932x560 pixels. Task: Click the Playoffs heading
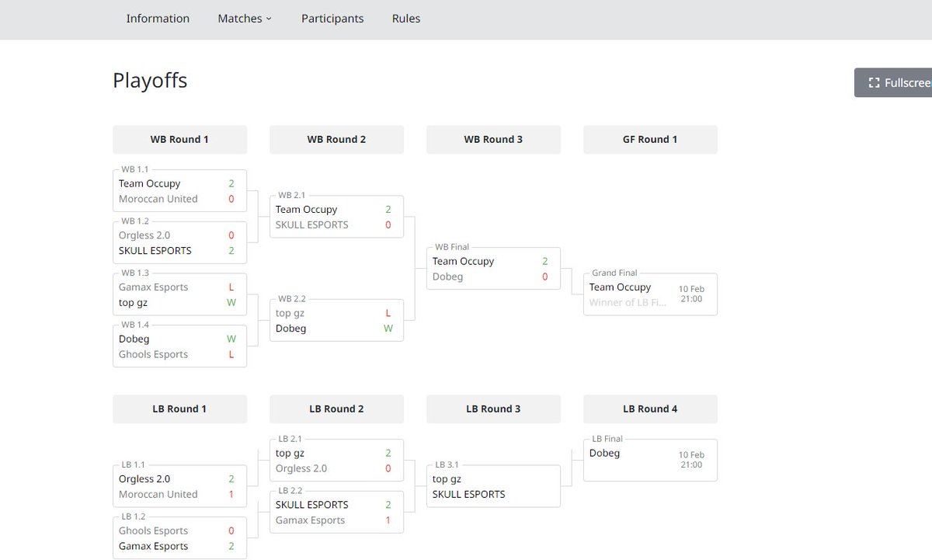tap(150, 81)
